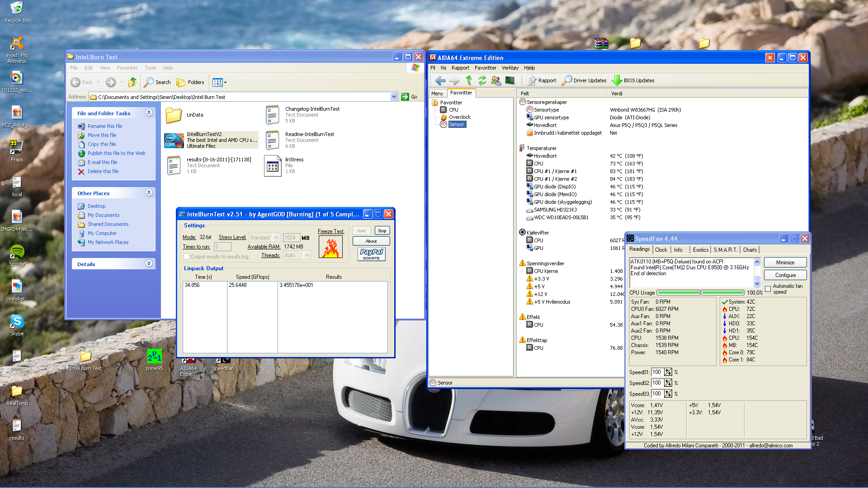868x488 pixels.
Task: Click the Times to run input field
Action: click(x=222, y=247)
